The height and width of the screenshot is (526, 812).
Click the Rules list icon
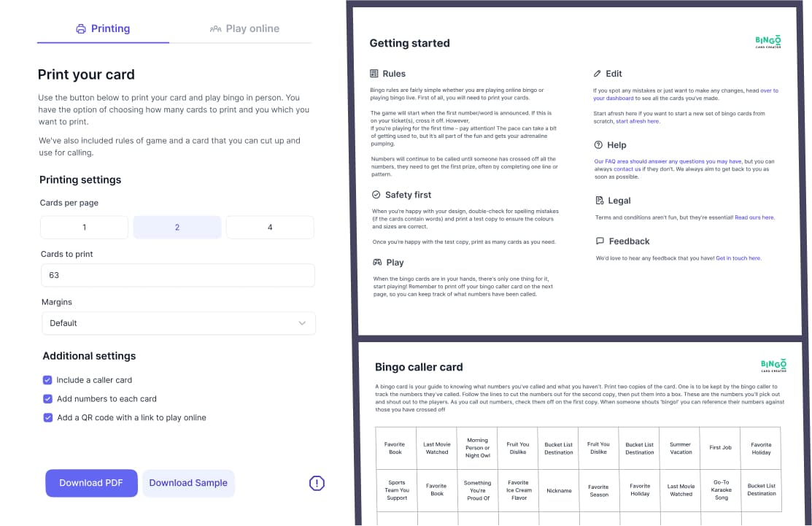(375, 74)
